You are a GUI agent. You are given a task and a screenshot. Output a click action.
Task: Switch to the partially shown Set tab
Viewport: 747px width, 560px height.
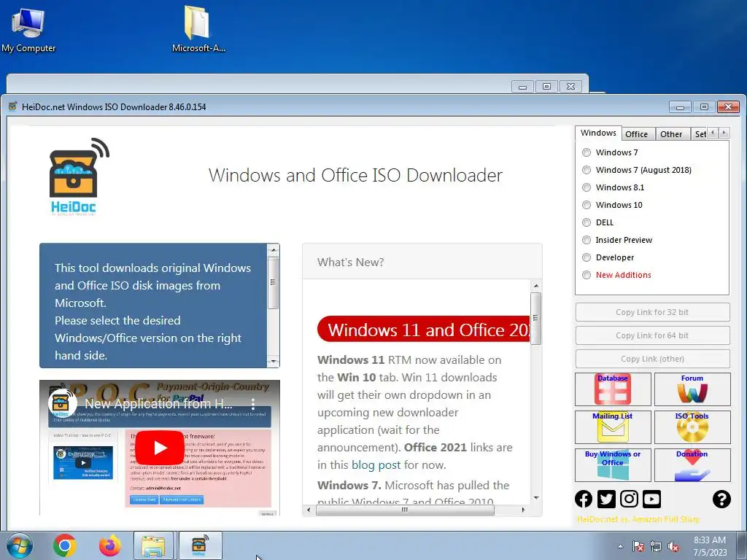(x=700, y=134)
